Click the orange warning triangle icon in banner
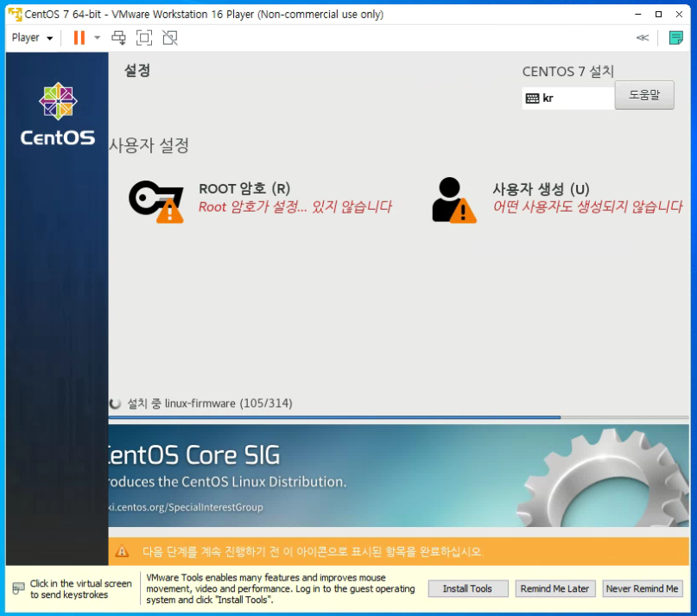 click(122, 551)
